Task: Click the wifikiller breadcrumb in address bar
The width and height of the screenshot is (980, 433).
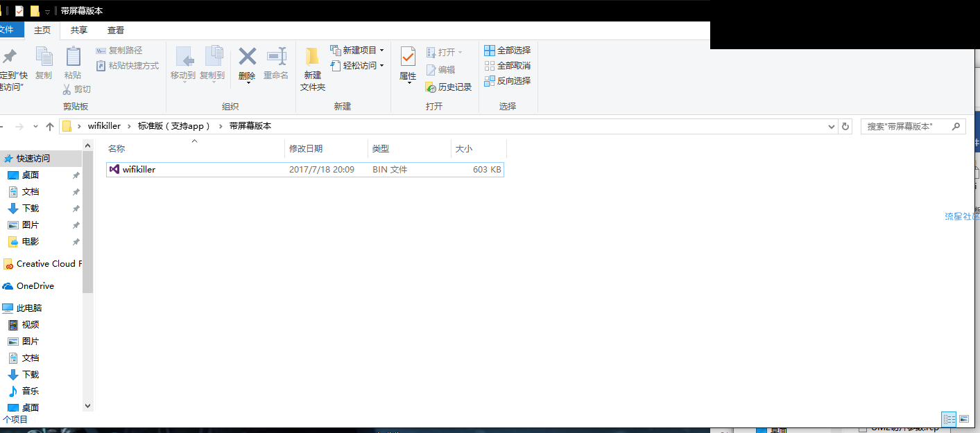Action: point(104,126)
